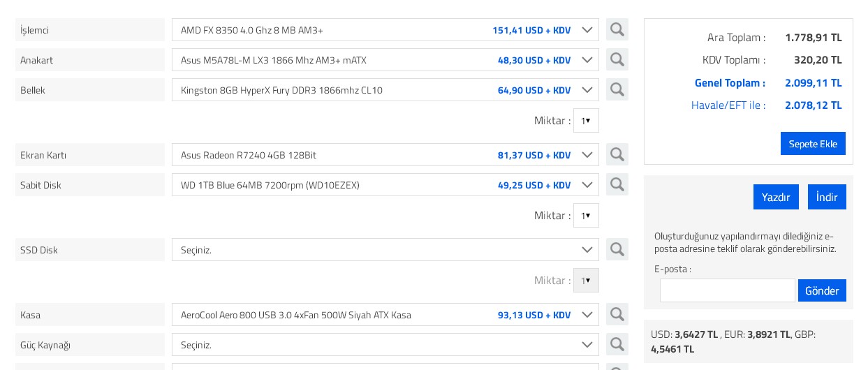Open the AeroCool Aero 800 case dropdown

(385, 315)
